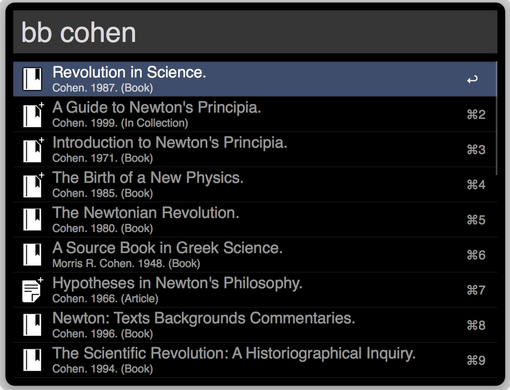
Task: Click the ⌘5 shortcut label for Newtonian Revolution
Action: (x=476, y=220)
